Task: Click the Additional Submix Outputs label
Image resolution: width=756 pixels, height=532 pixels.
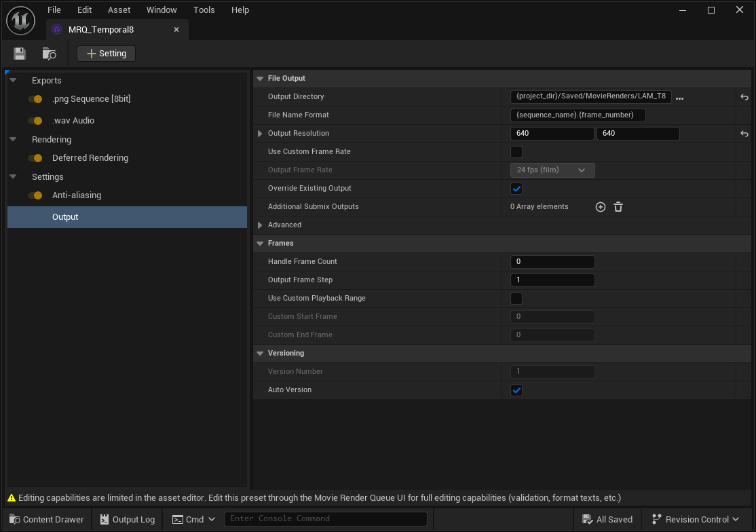Action: tap(314, 207)
